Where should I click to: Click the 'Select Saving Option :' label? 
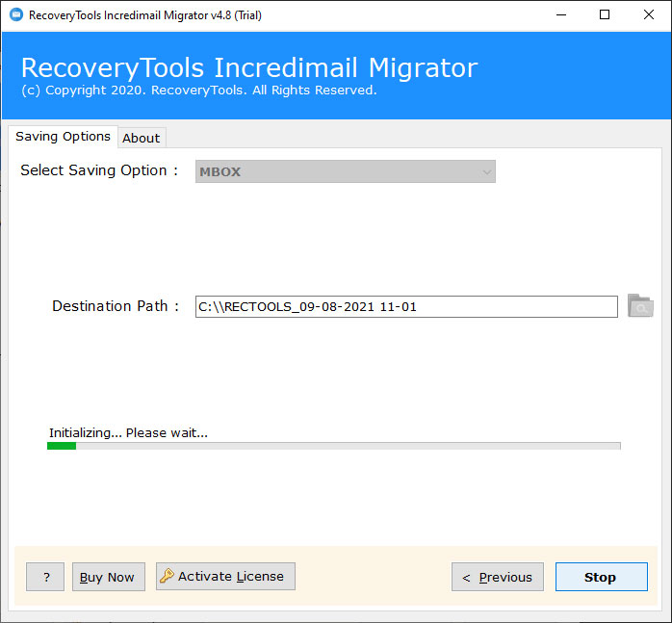(x=99, y=170)
